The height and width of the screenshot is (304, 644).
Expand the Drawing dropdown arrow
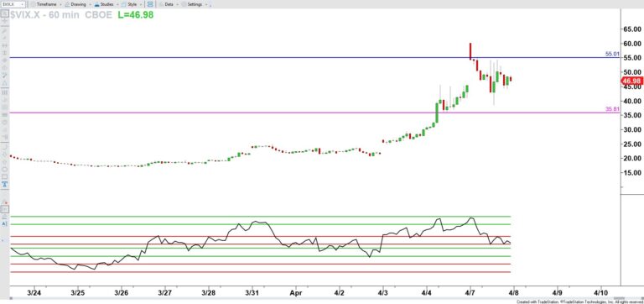(91, 4)
